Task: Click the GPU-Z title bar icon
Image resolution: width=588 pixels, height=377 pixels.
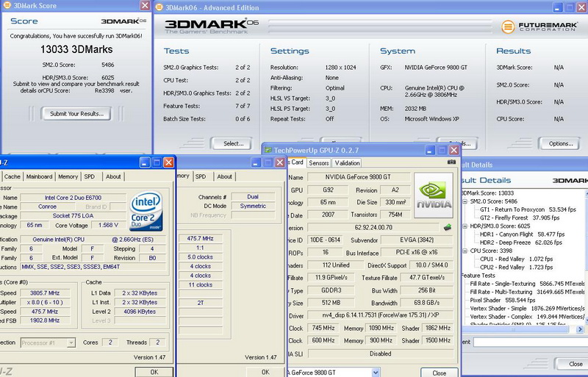Action: click(268, 150)
